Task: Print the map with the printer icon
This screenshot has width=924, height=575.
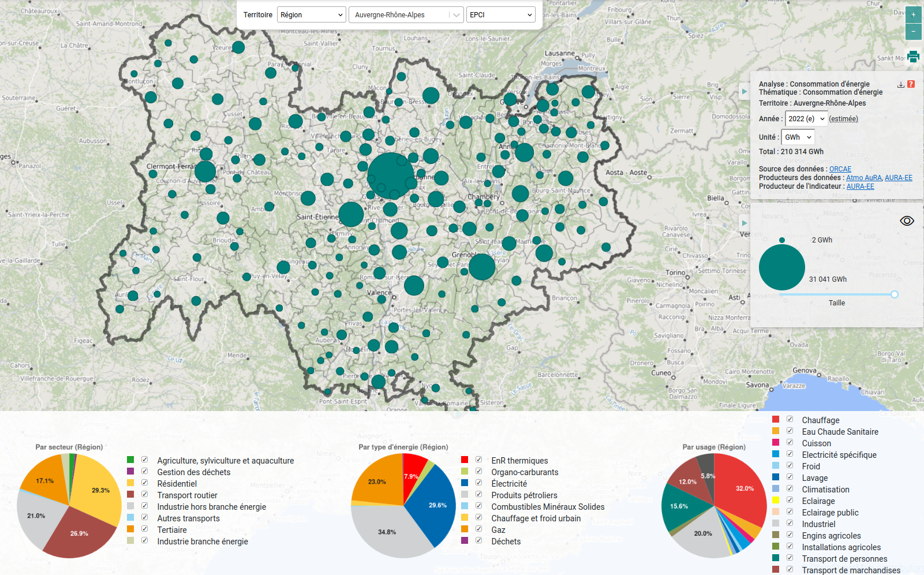Action: (x=913, y=57)
